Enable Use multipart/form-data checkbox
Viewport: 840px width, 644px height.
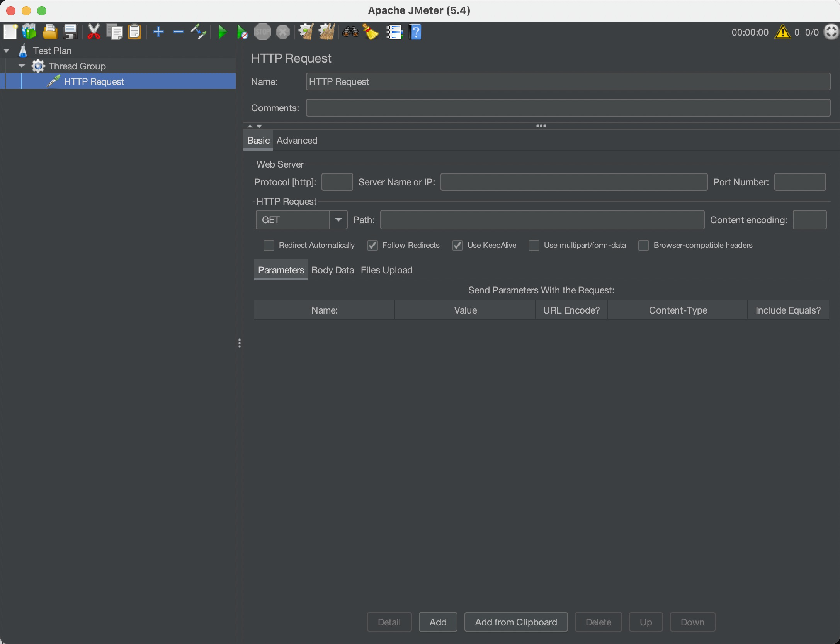pos(534,246)
